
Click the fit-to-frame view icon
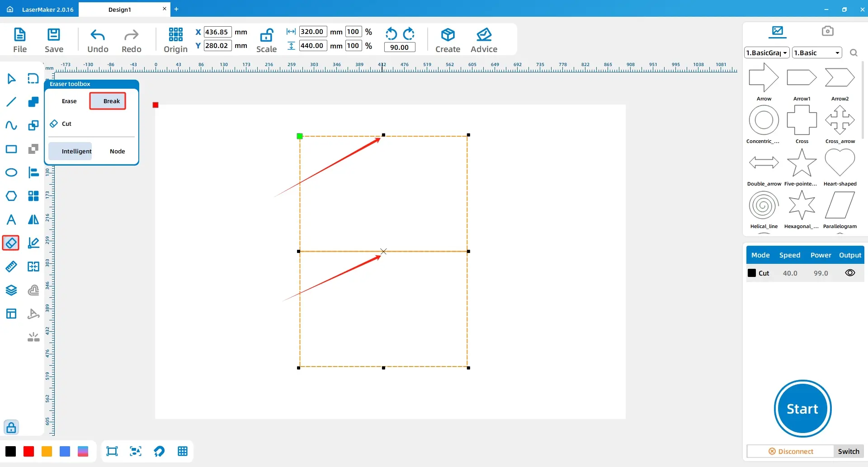(x=112, y=451)
